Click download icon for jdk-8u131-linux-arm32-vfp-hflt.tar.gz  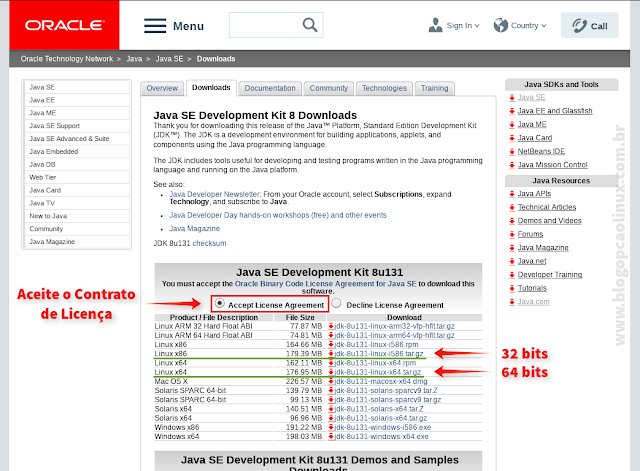point(331,326)
